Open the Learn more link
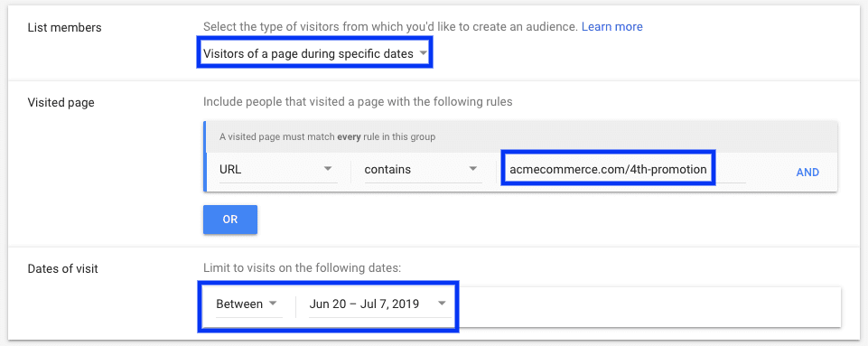The width and height of the screenshot is (868, 346). (x=611, y=26)
